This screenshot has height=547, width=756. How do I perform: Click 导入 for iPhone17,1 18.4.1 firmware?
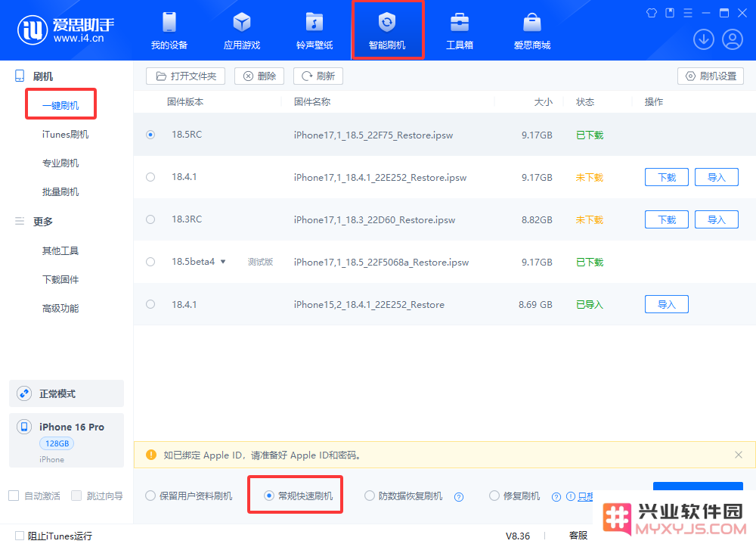[x=717, y=177]
